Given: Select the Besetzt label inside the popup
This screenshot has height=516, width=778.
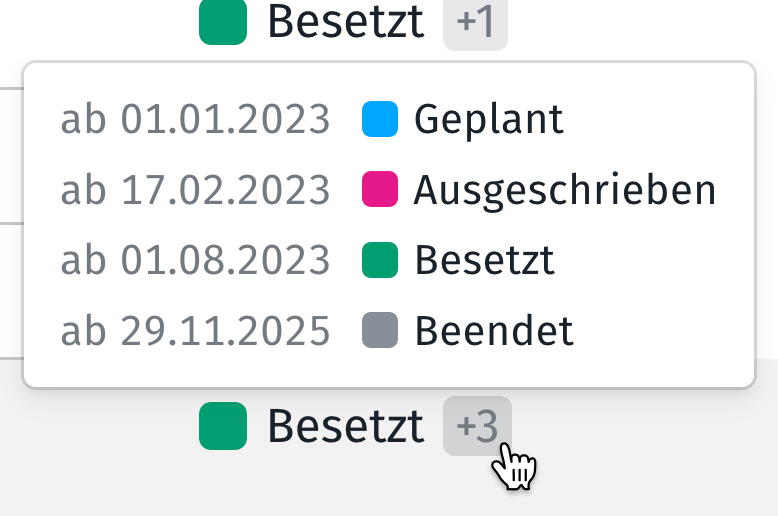Looking at the screenshot, I should click(484, 260).
